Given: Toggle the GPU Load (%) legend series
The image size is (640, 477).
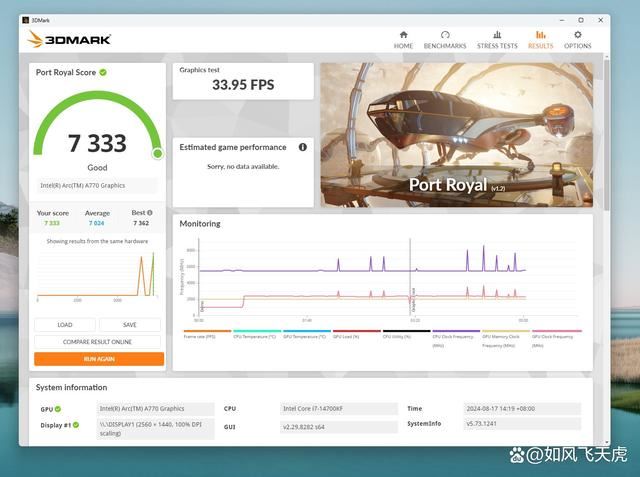Looking at the screenshot, I should [355, 337].
